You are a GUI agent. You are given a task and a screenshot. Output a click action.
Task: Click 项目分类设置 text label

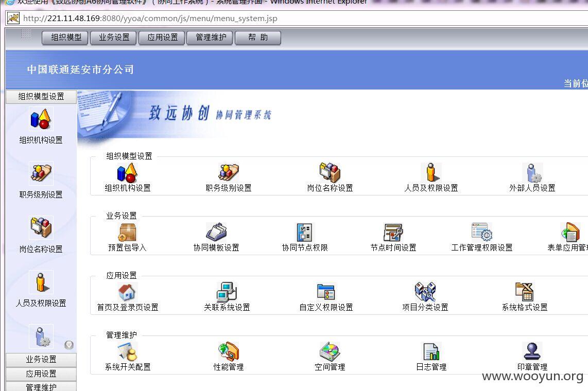pos(425,308)
